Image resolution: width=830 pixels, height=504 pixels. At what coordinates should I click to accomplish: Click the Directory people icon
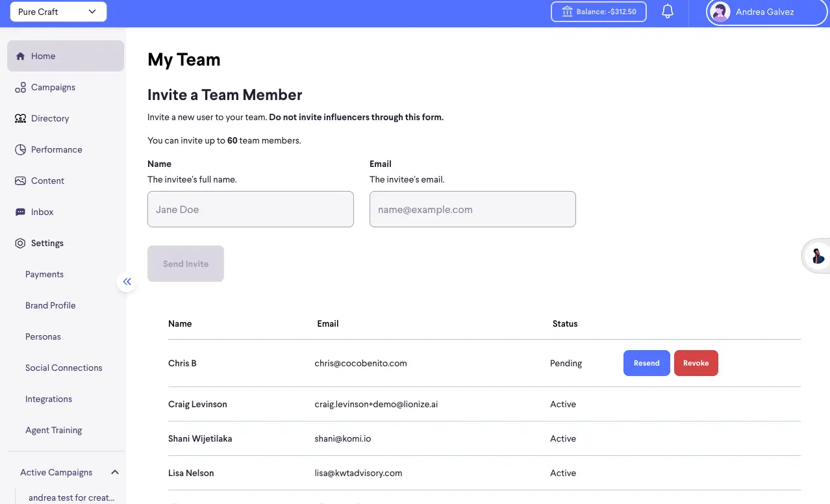pyautogui.click(x=20, y=119)
